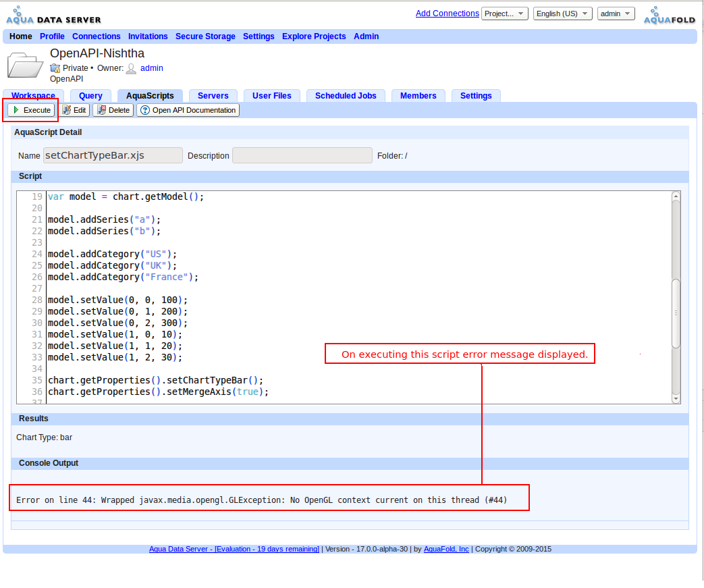
Task: Click the script editor scrollbar thumb
Action: [676, 313]
